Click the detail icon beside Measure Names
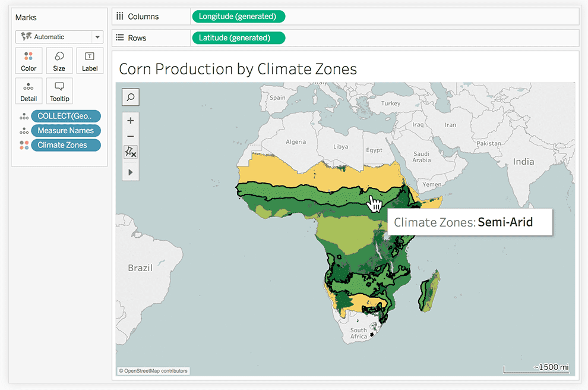This screenshot has height=390, width=588. pos(24,131)
